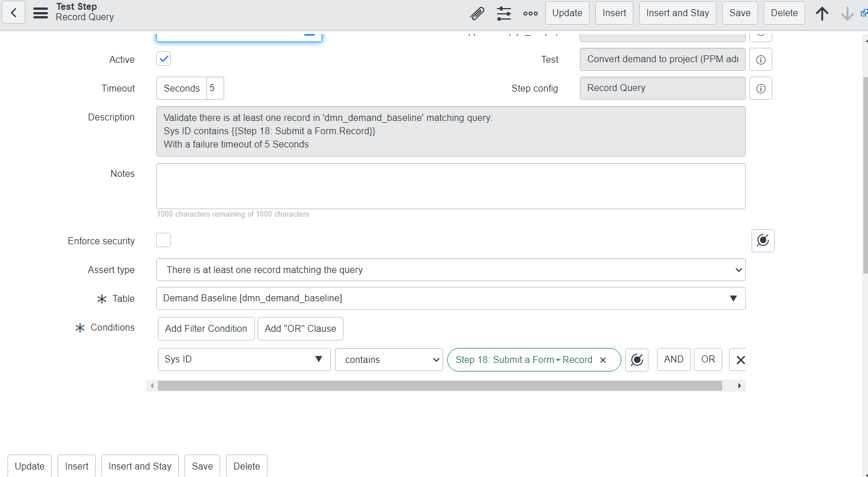The width and height of the screenshot is (868, 477).
Task: Click the Add OR Clause button
Action: coord(300,328)
